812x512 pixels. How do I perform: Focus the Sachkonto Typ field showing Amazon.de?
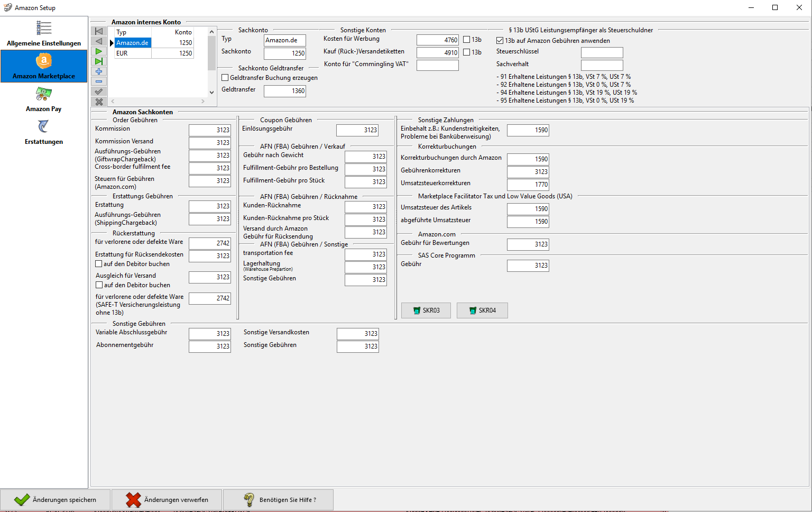click(285, 40)
